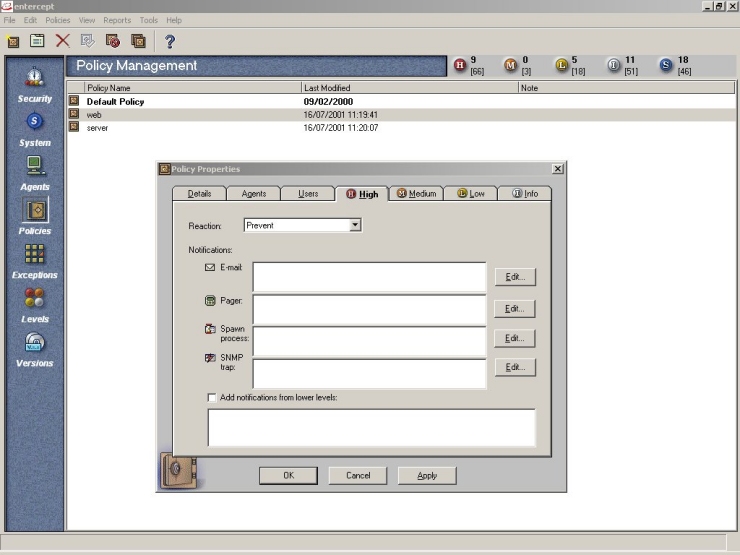Switch to the Medium severity tab
This screenshot has width=740, height=555.
click(416, 193)
